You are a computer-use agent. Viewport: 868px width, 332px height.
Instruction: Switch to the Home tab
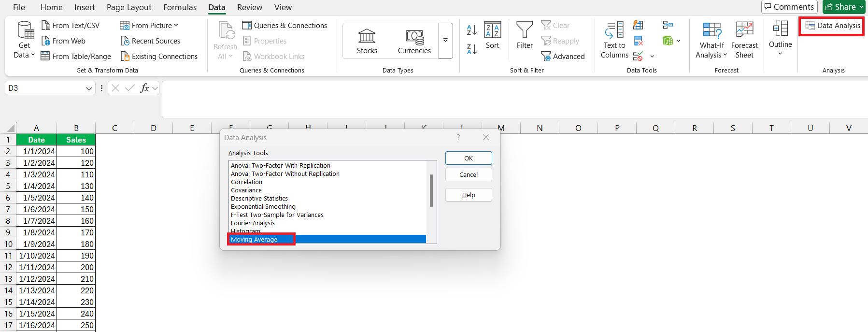pos(52,7)
